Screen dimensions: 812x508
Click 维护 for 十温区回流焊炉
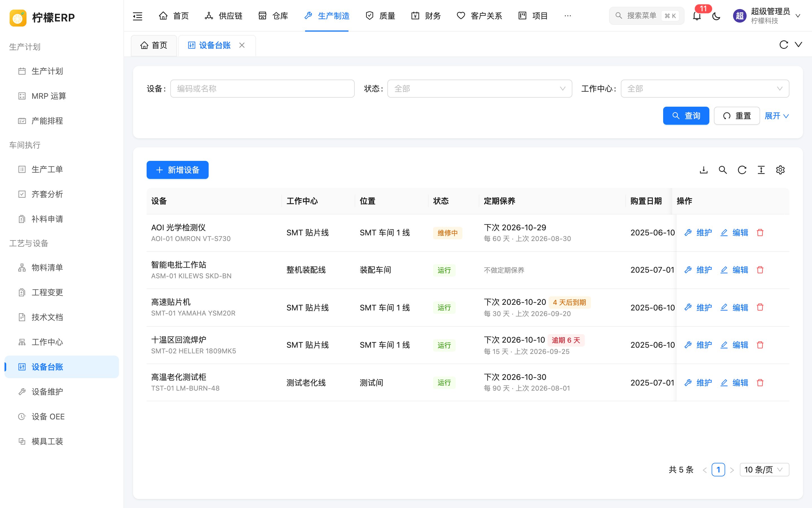coord(698,345)
